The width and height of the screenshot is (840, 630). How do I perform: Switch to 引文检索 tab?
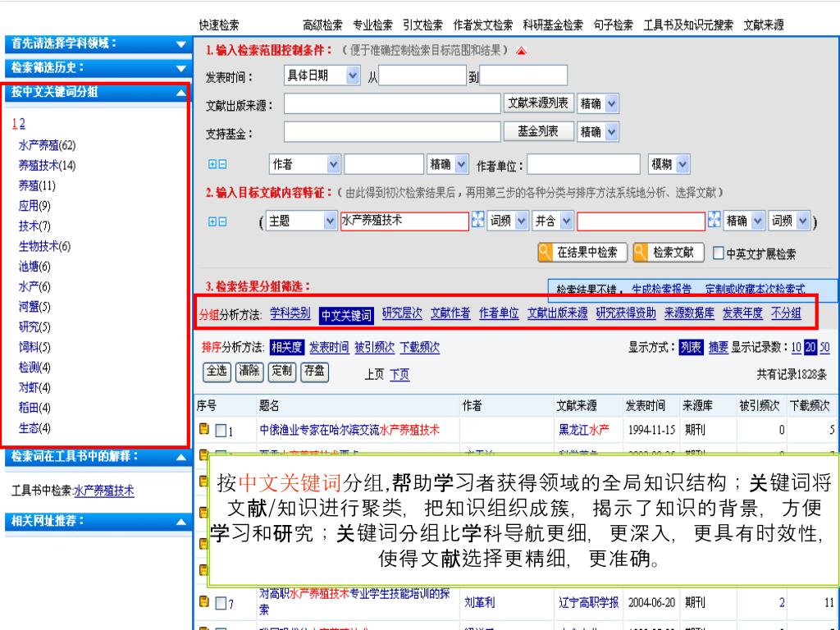[x=423, y=25]
